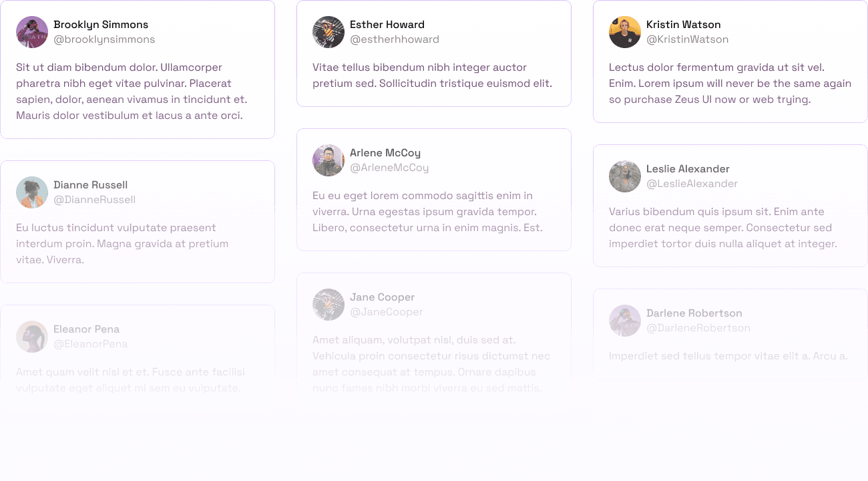
Task: Open the @KristinWatson handle link
Action: point(687,39)
